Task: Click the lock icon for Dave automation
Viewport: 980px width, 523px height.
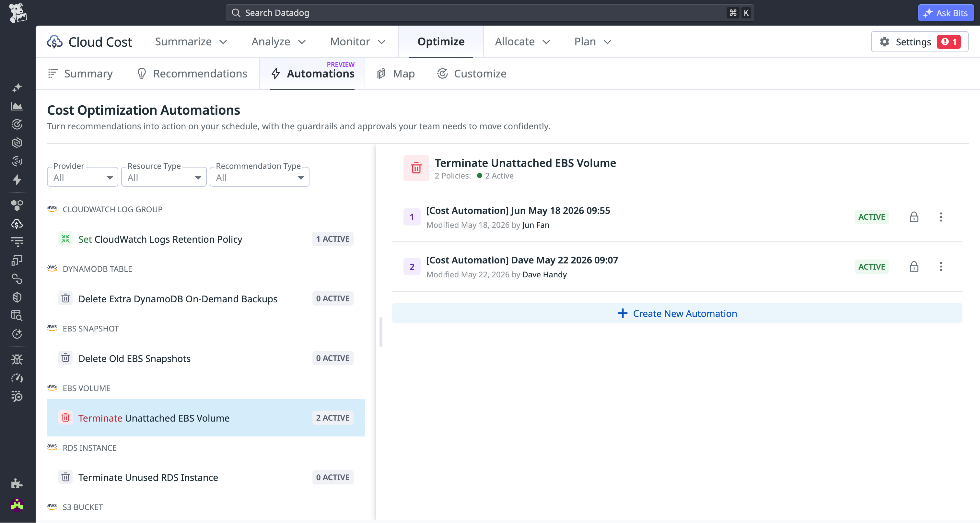Action: (x=914, y=267)
